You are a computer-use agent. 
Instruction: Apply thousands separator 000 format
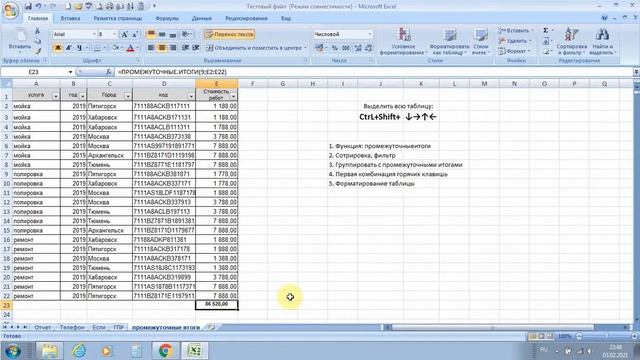346,48
